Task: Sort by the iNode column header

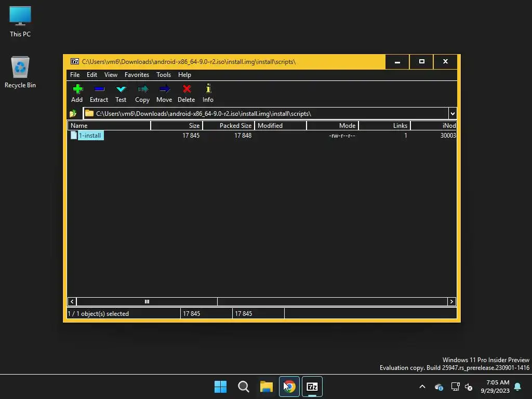Action: (x=434, y=126)
